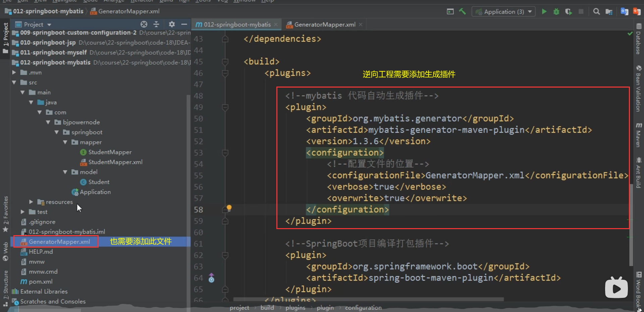Run with coverage from the toolbar
644x312 pixels.
click(x=569, y=11)
